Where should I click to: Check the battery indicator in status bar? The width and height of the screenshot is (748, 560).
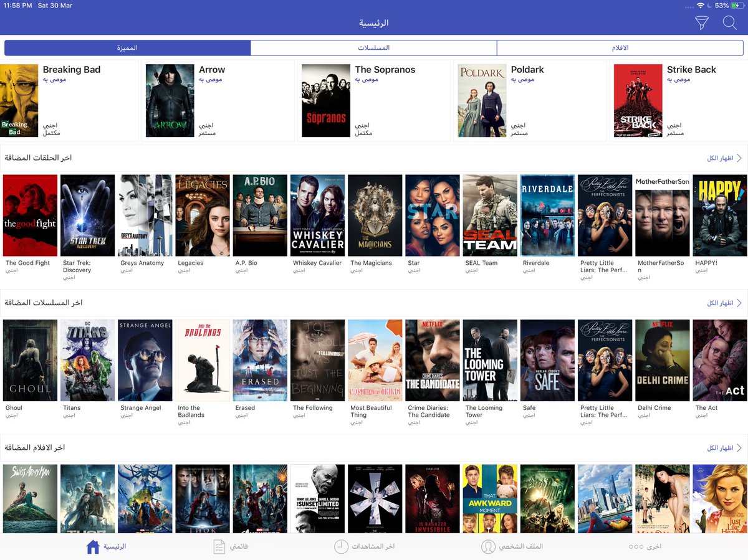click(x=737, y=6)
